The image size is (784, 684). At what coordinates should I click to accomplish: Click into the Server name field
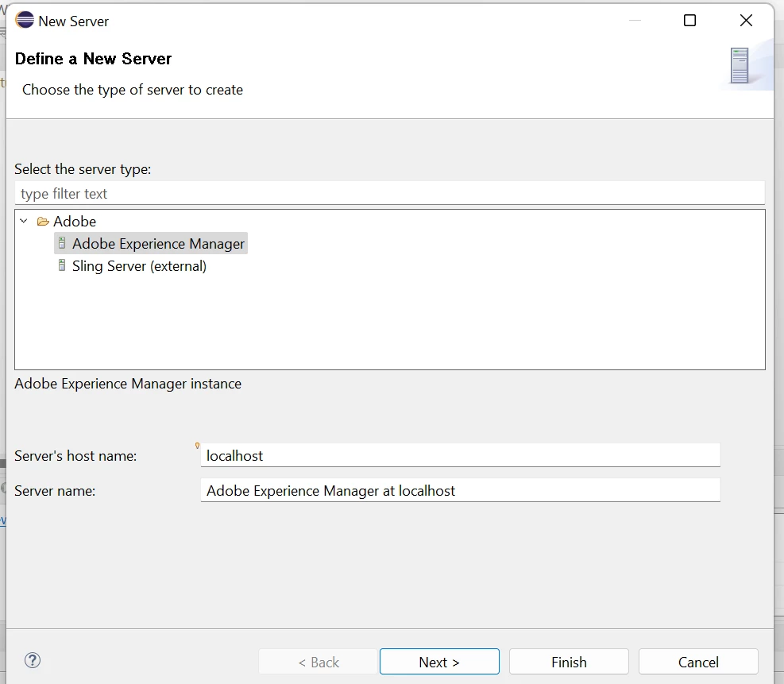pos(461,491)
